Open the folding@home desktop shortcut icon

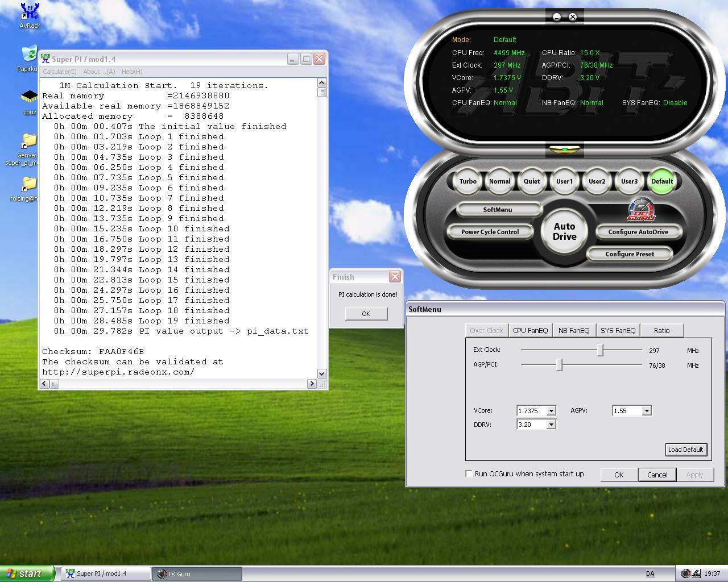point(27,189)
